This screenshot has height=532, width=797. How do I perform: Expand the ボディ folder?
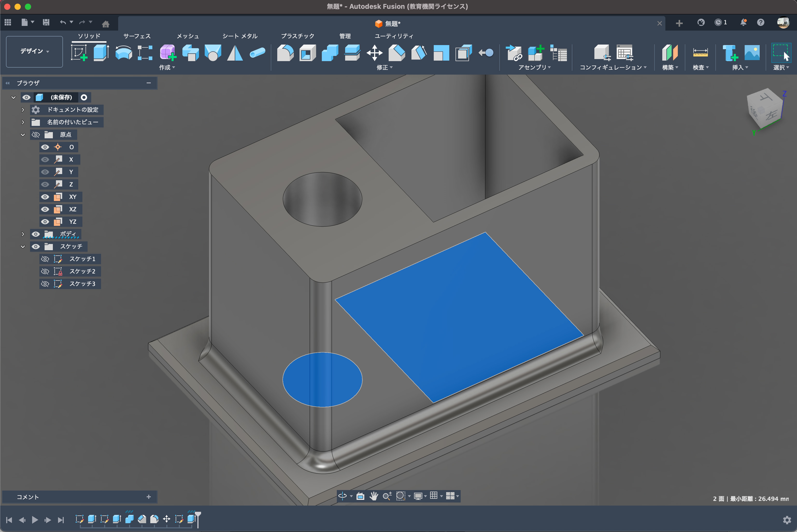[23, 234]
